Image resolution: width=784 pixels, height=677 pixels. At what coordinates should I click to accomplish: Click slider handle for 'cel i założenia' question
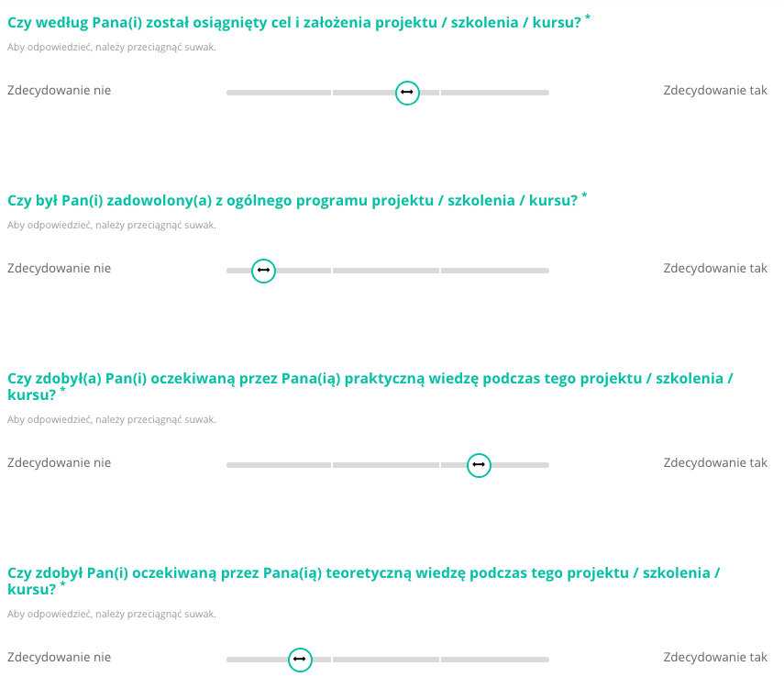[407, 93]
